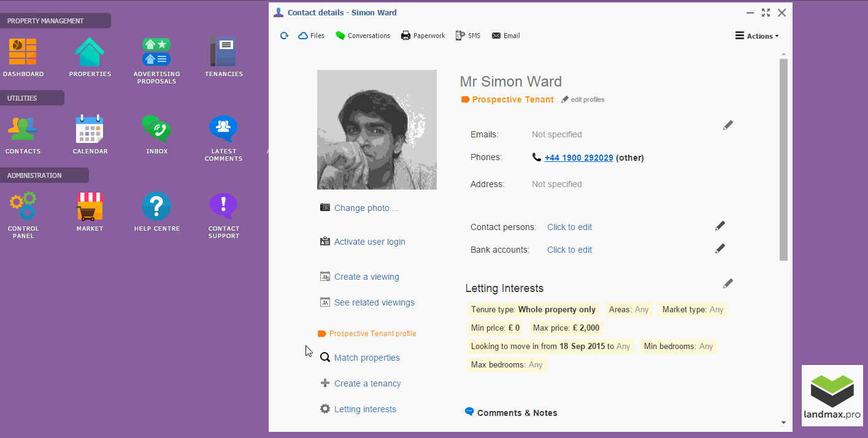Open Files in the toolbar

312,36
